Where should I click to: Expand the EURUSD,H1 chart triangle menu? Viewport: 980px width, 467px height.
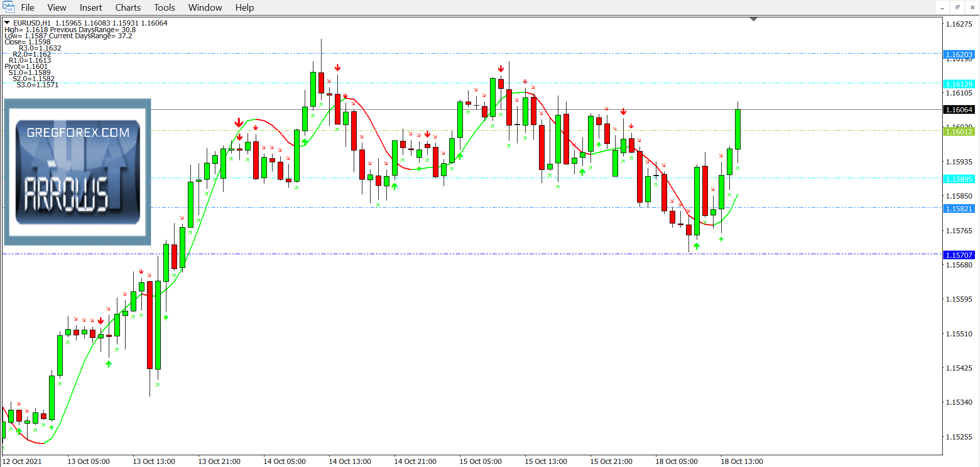coord(7,23)
